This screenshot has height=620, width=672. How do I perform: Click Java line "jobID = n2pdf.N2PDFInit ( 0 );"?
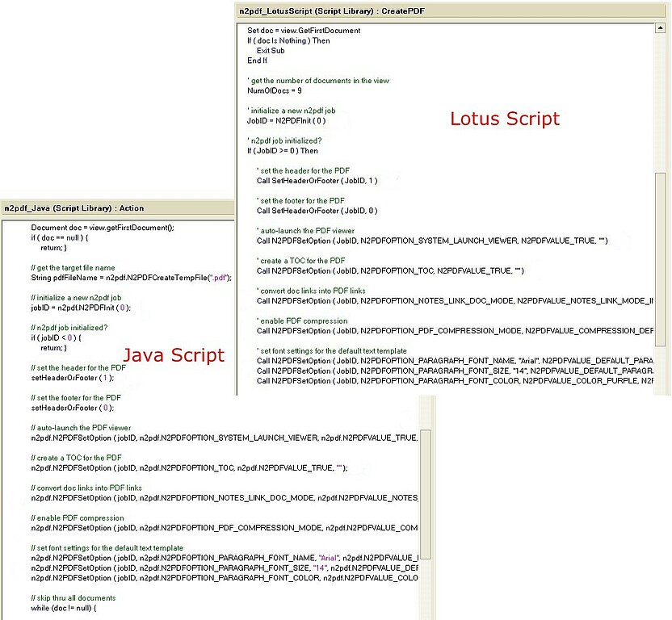coord(81,308)
